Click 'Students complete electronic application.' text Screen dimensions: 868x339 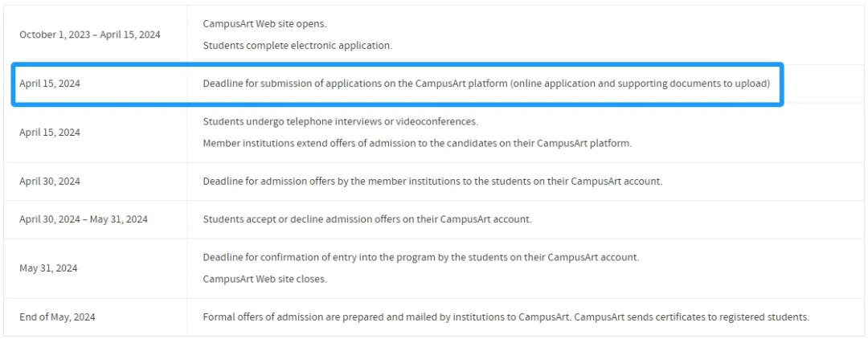click(x=298, y=45)
